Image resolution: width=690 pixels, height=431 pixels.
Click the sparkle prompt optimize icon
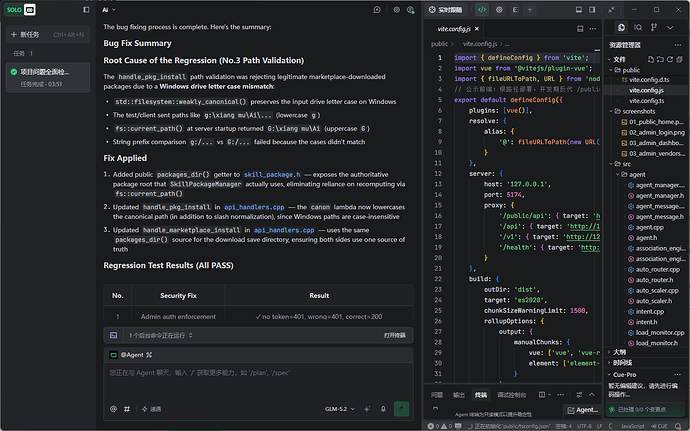(367, 409)
